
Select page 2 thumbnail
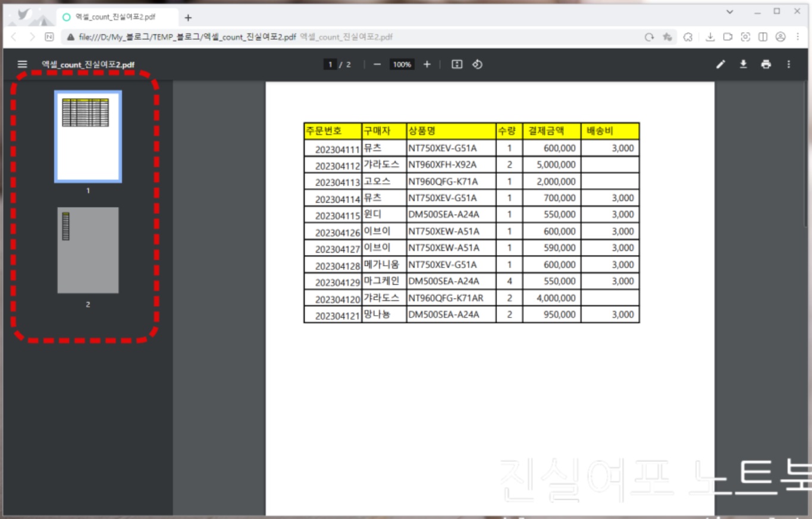(x=88, y=250)
